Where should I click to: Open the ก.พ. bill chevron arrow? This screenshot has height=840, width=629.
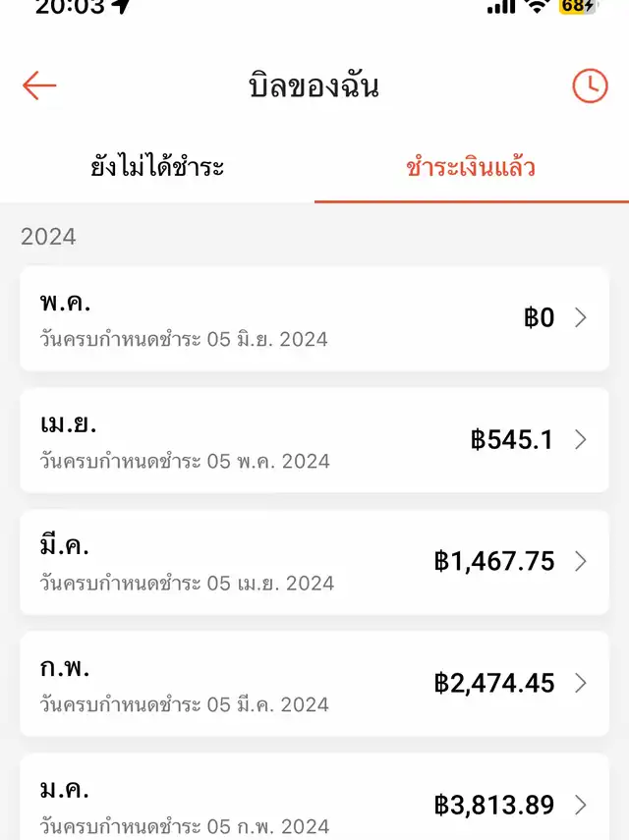click(x=581, y=683)
